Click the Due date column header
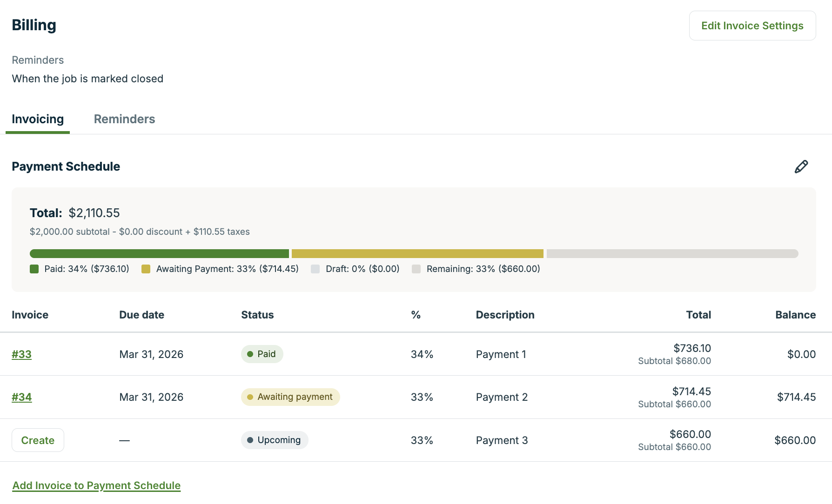Viewport: 832px width, 504px height. coord(141,315)
